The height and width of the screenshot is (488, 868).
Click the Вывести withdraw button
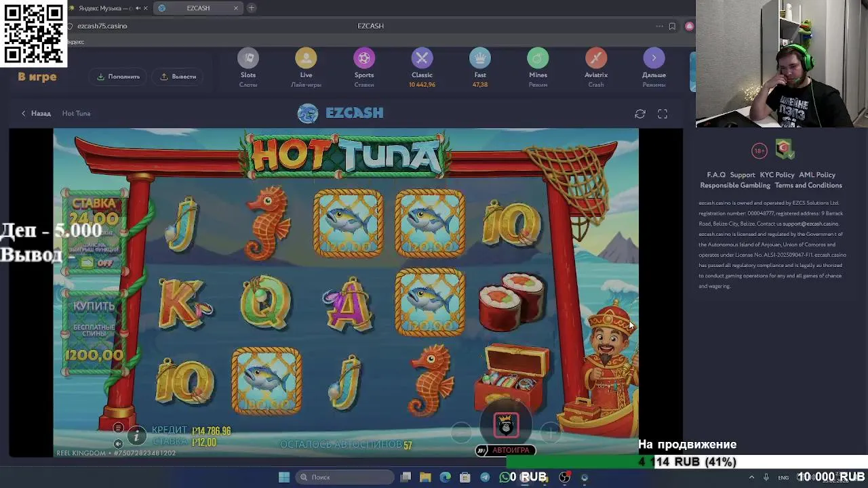coord(178,77)
